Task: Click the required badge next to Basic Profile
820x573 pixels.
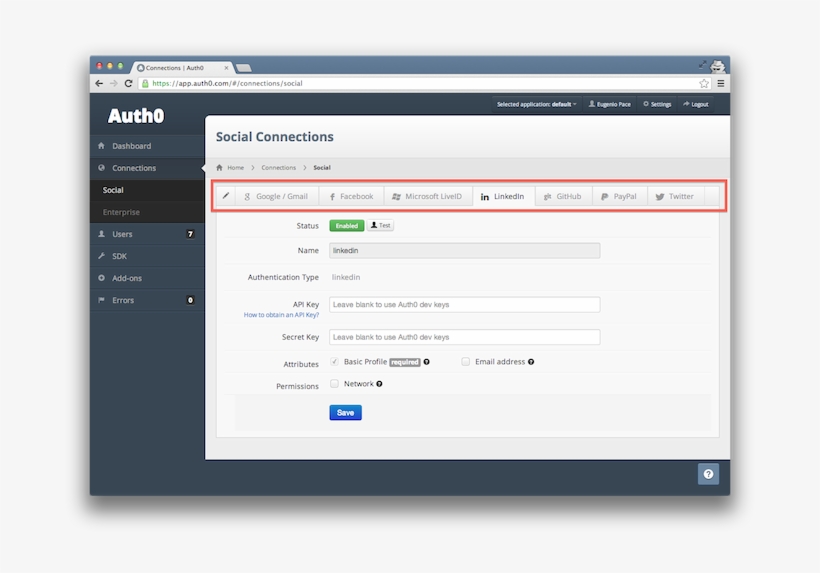Action: click(x=405, y=362)
